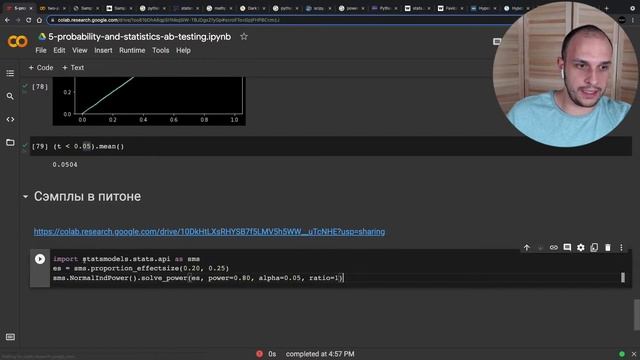The width and height of the screenshot is (640, 360).
Task: Open the Files folder sidebar icon
Action: (10, 142)
